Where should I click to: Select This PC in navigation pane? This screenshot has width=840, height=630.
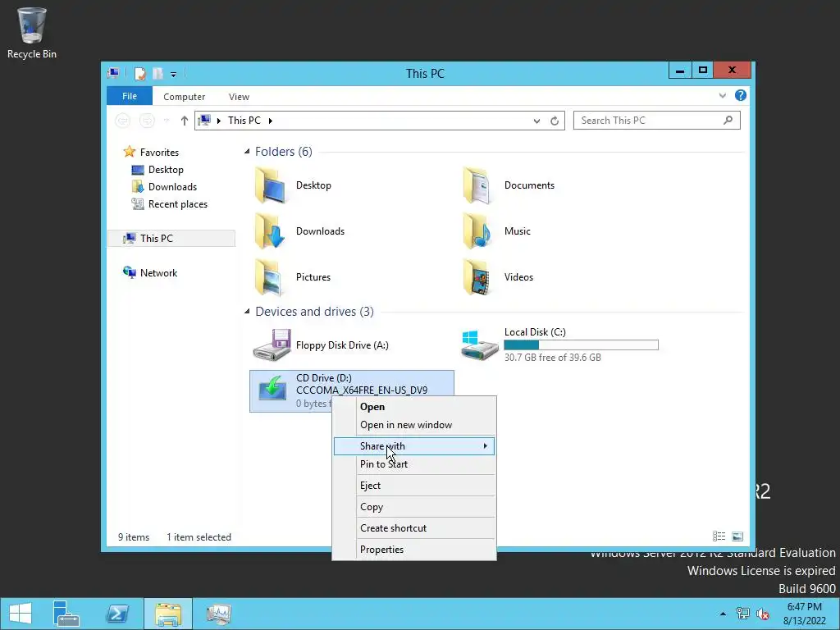coord(171,239)
